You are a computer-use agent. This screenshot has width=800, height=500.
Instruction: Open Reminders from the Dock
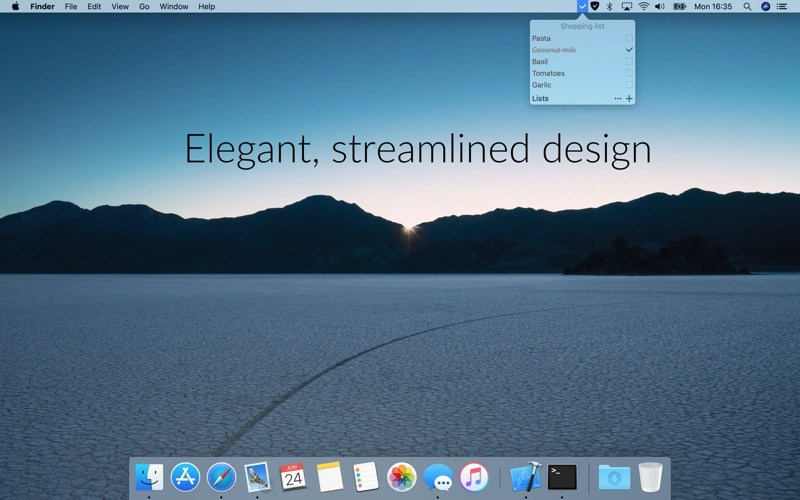tap(365, 477)
